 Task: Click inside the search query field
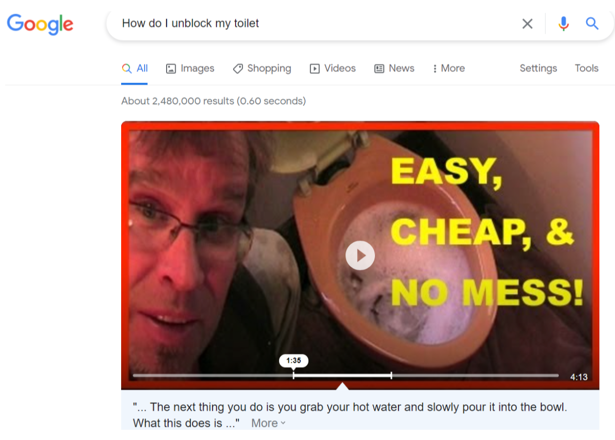314,24
